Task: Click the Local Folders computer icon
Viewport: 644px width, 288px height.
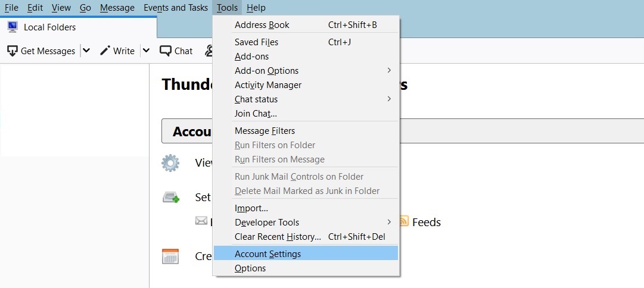Action: point(13,27)
